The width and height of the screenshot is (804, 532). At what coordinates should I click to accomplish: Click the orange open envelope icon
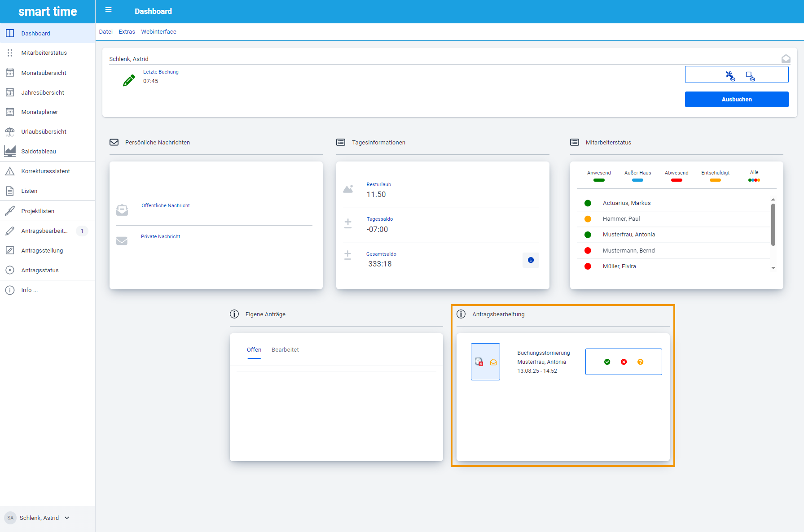(493, 362)
